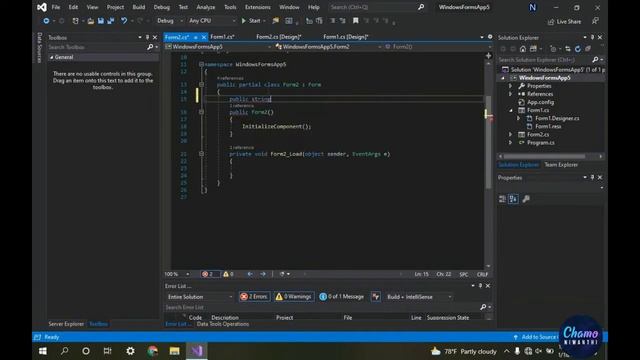Viewport: 640px width, 360px height.
Task: Switch to Data Tools Operations tab
Action: (223, 324)
